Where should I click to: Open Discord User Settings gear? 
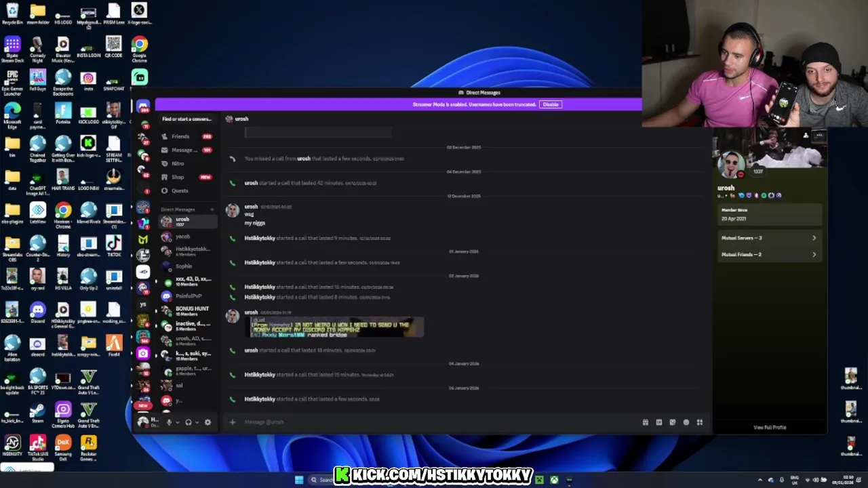[208, 422]
